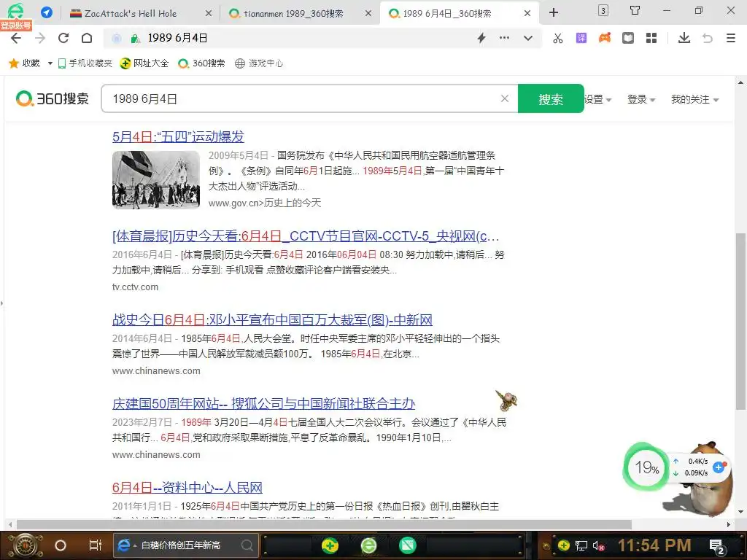Image resolution: width=747 pixels, height=560 pixels.
Task: Open the 游戏中心 bookmark
Action: pos(259,63)
